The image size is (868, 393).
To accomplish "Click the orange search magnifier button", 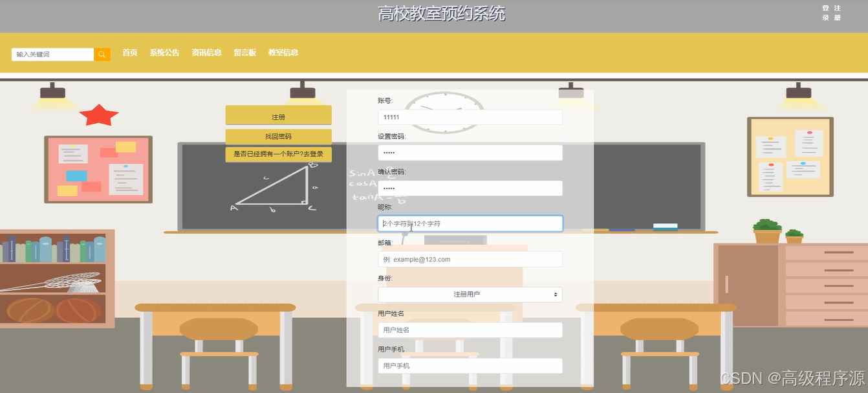I will click(x=102, y=54).
